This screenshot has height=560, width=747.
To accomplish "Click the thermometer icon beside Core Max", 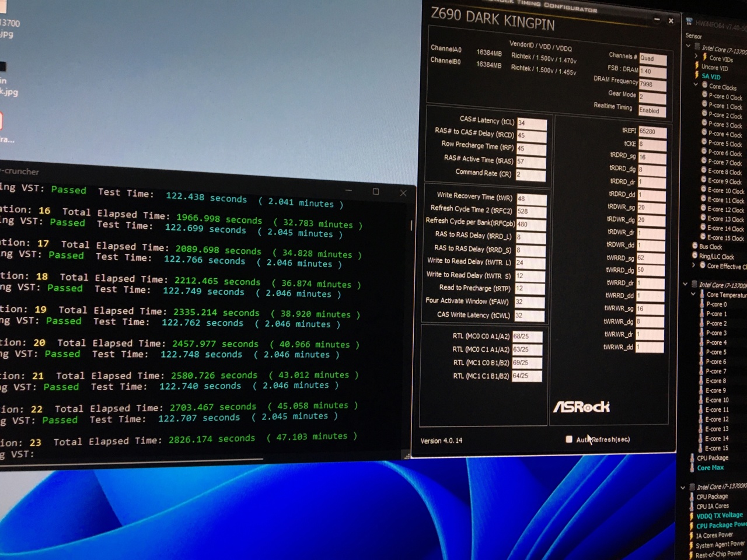I will [x=693, y=468].
